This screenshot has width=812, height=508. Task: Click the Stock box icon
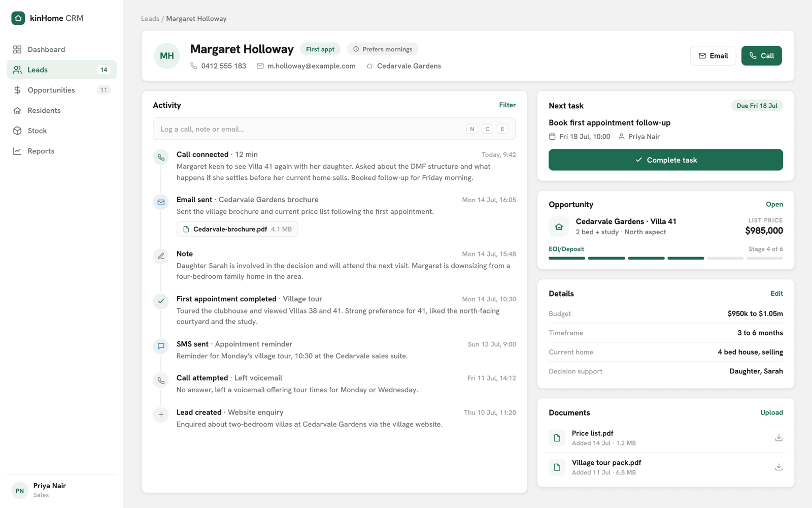(17, 131)
